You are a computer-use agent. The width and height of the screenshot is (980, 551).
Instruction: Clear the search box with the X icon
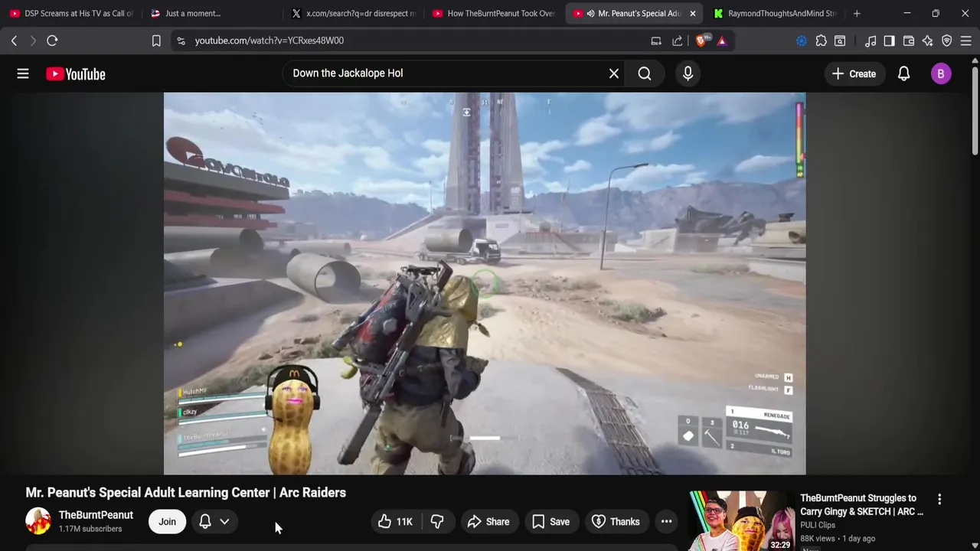coord(614,73)
